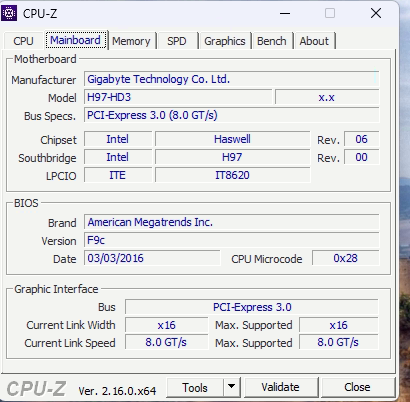Click the Current Link Speed 8.0 GT/s
The height and width of the screenshot is (402, 410).
click(166, 342)
